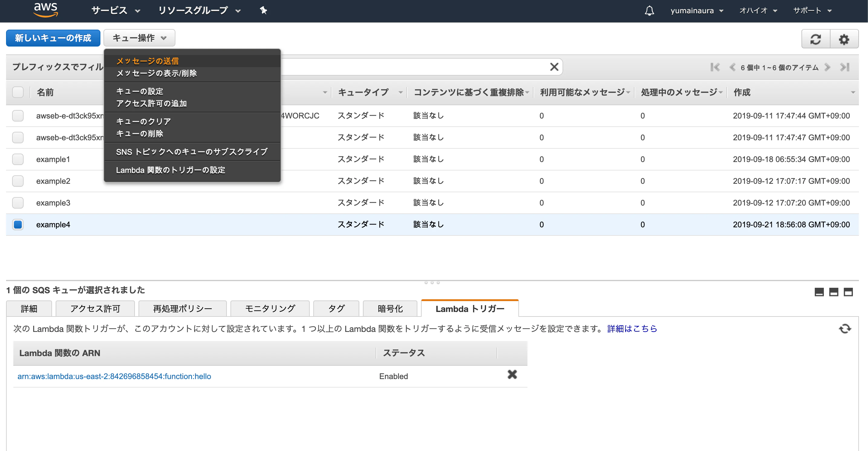
Task: Select the second awseb-e-dt3ck95xn queue checkbox
Action: 18,138
